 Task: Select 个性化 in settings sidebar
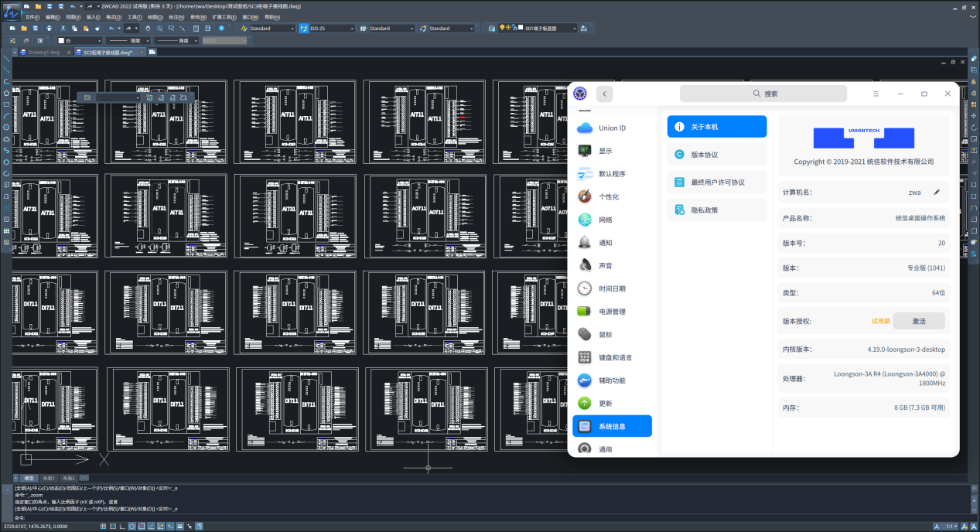[x=612, y=196]
